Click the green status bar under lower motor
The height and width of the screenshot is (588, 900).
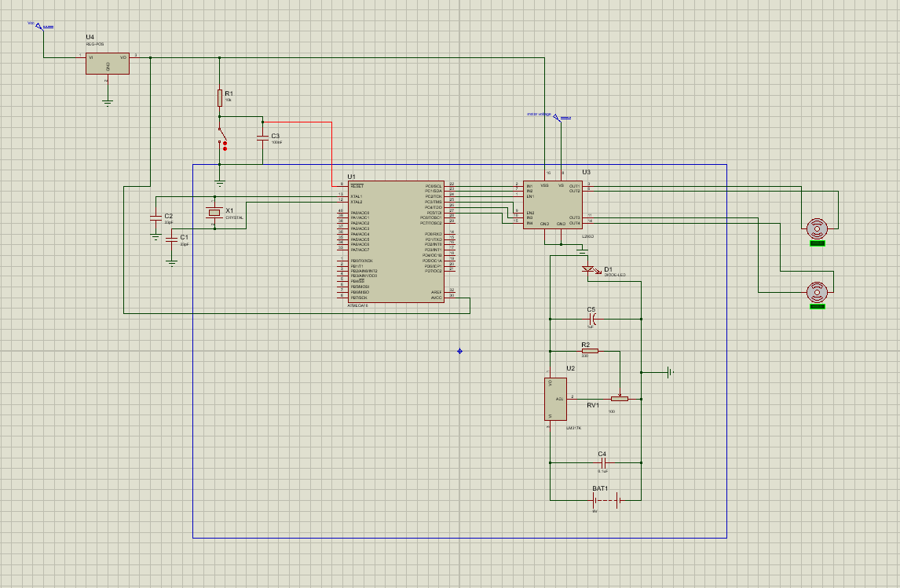(x=818, y=307)
